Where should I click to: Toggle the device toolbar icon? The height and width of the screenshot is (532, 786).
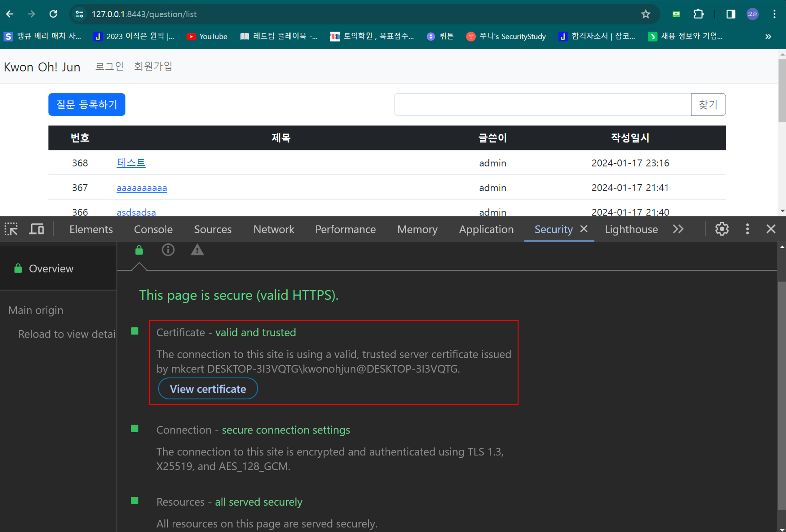(37, 229)
